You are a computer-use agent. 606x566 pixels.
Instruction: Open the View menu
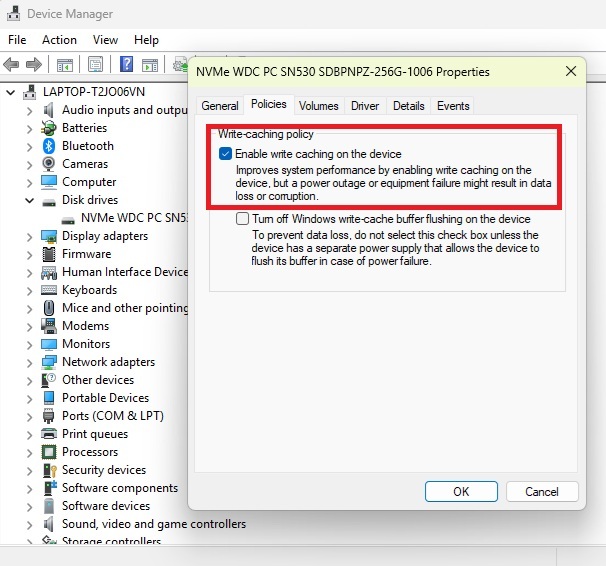pyautogui.click(x=105, y=40)
